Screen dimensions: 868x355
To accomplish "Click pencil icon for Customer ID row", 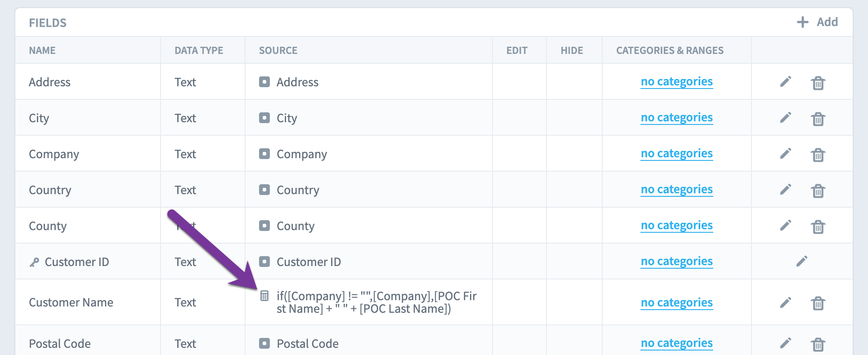I will [x=801, y=261].
